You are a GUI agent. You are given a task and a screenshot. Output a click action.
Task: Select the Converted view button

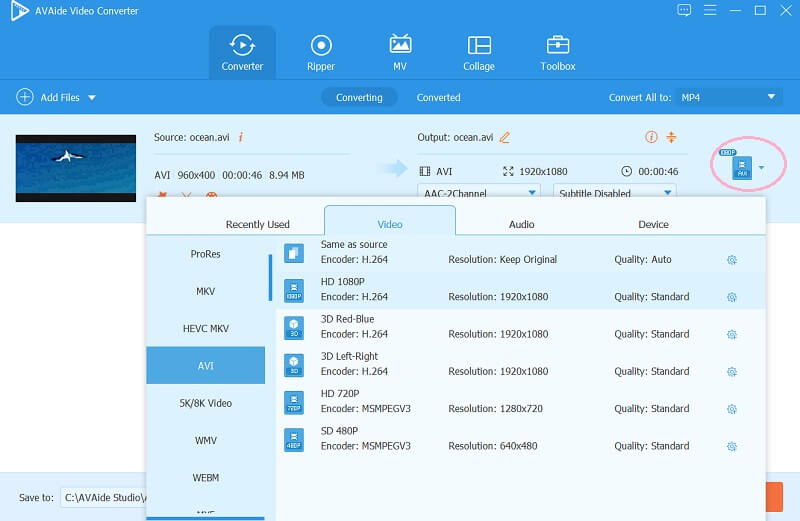click(438, 97)
